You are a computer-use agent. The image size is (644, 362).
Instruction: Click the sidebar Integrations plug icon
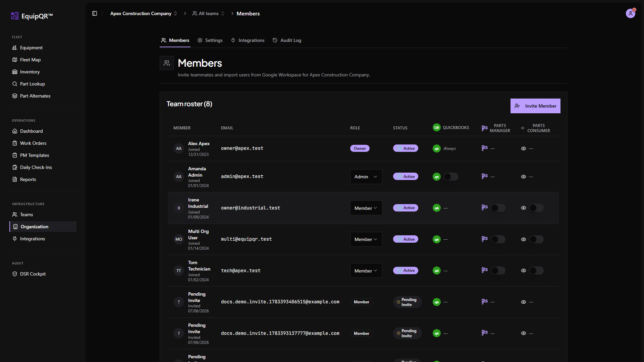coord(15,239)
